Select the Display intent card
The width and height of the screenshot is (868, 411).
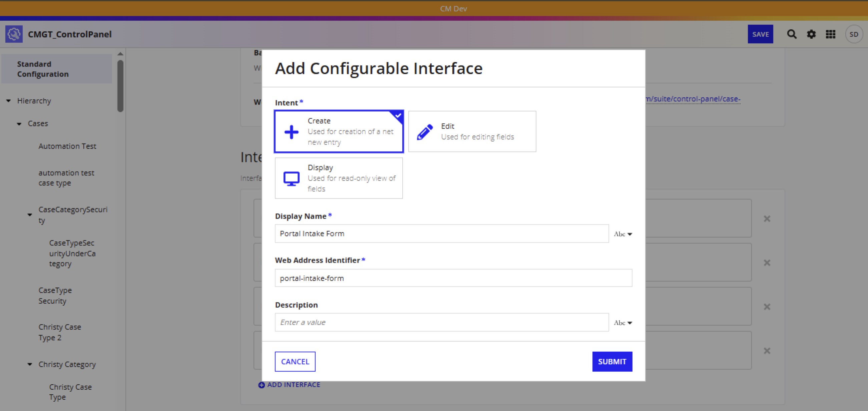(x=339, y=178)
